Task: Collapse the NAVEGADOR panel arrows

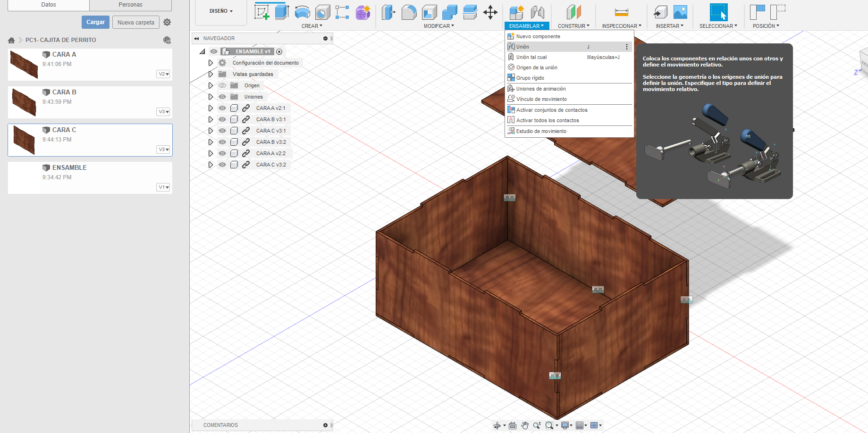Action: 196,39
